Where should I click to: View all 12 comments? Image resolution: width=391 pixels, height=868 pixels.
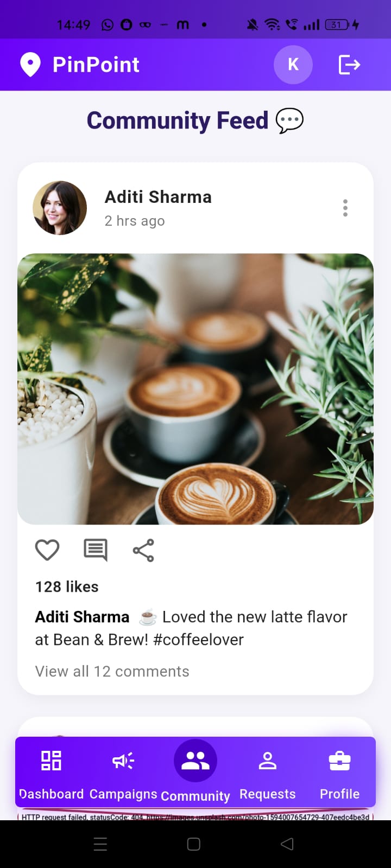tap(112, 671)
